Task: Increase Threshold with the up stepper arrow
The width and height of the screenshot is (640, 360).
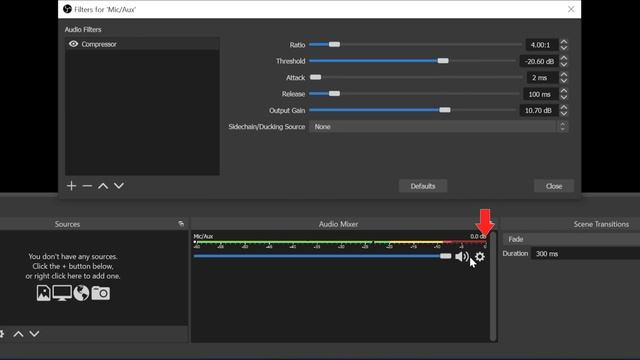Action: tap(564, 58)
